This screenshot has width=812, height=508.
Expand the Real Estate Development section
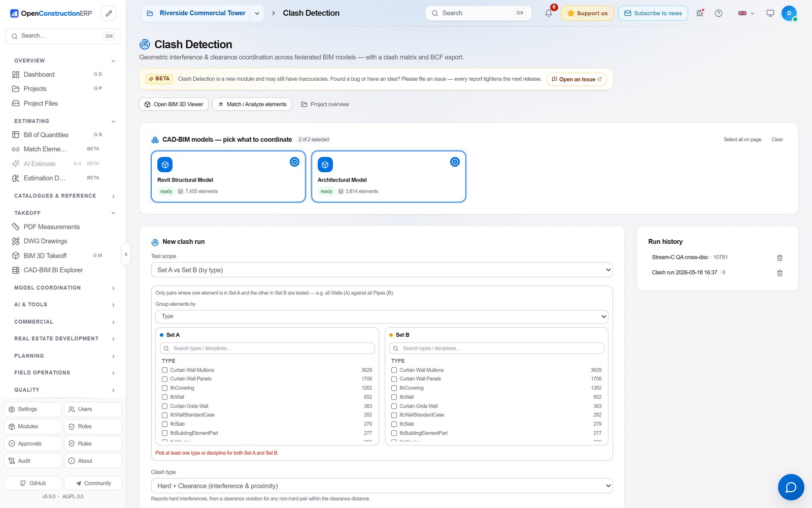(113, 339)
